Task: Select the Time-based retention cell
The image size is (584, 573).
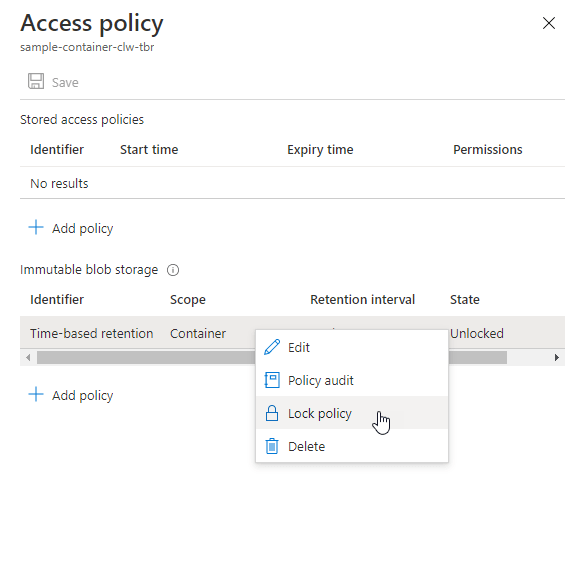Action: point(92,333)
